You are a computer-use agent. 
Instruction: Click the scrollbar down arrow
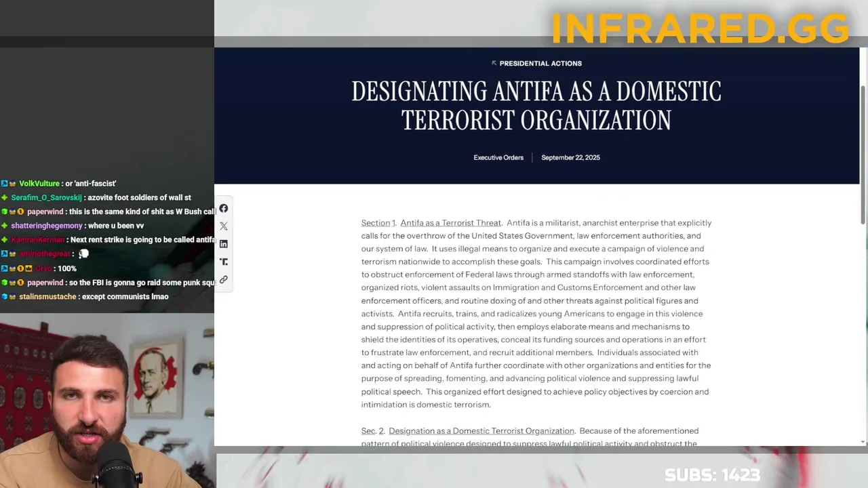point(863,442)
